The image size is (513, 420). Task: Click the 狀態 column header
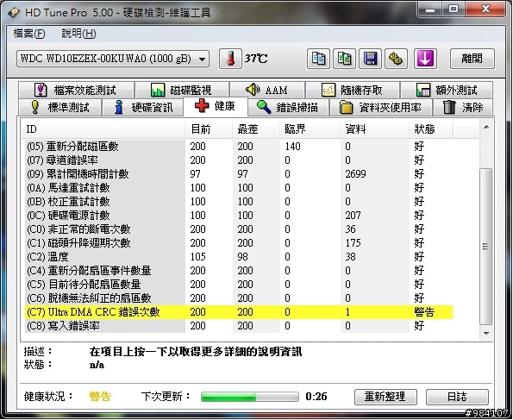coord(431,129)
